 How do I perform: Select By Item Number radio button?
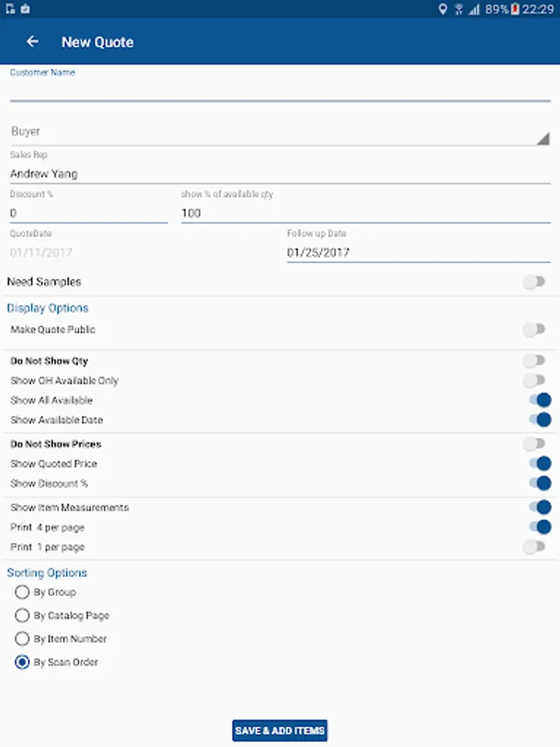click(22, 639)
